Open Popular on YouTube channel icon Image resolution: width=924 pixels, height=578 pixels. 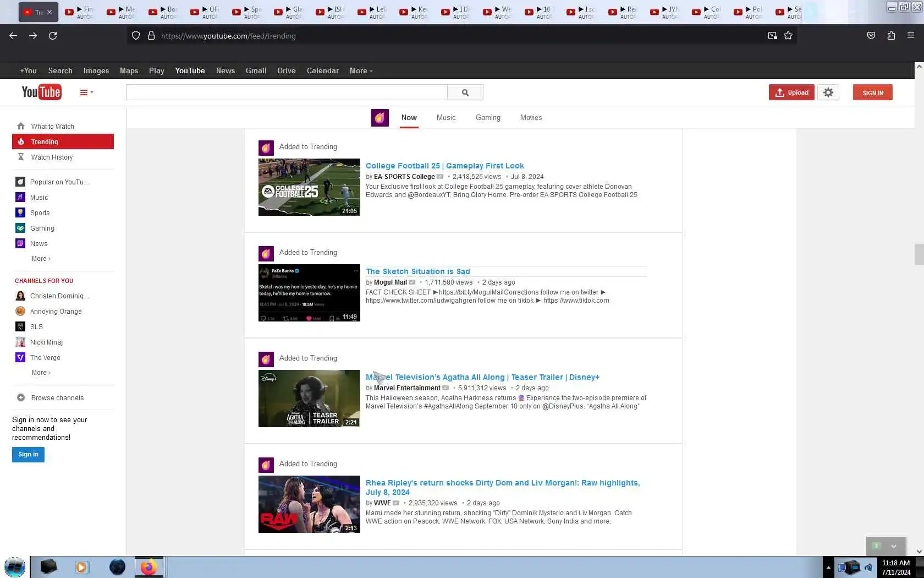[x=20, y=182]
